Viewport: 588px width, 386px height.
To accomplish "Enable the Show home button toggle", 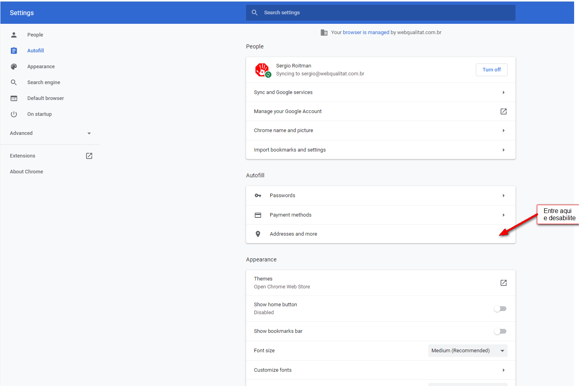I will (x=500, y=309).
